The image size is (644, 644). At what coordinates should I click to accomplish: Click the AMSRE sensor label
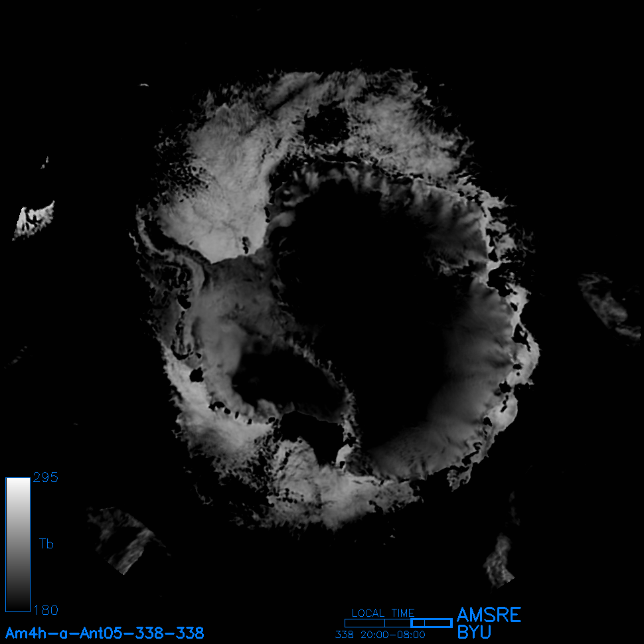[x=489, y=615]
